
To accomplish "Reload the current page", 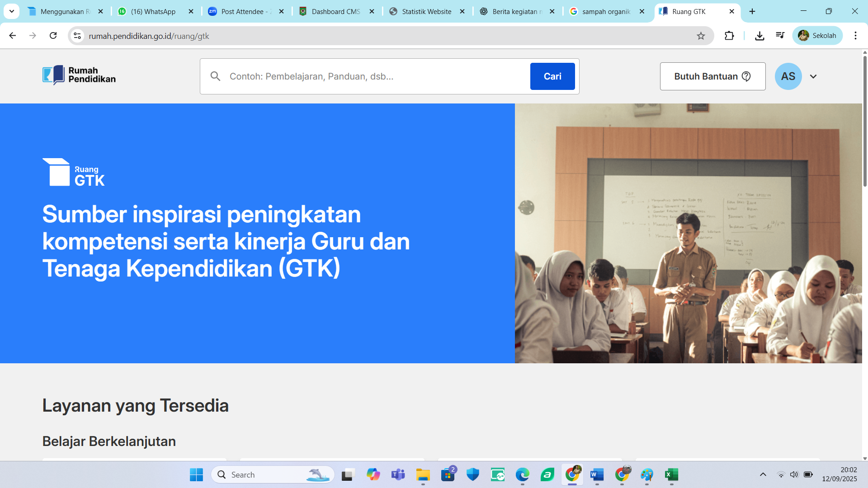I will point(53,36).
